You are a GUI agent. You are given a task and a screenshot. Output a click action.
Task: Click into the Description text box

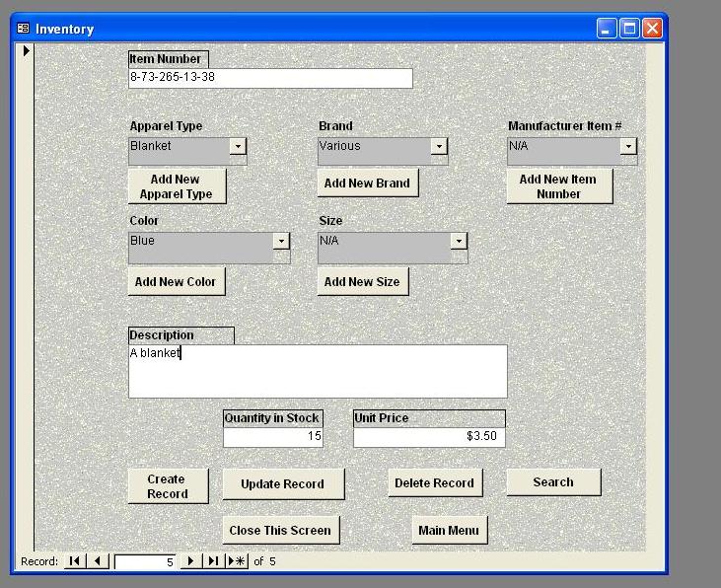click(318, 372)
